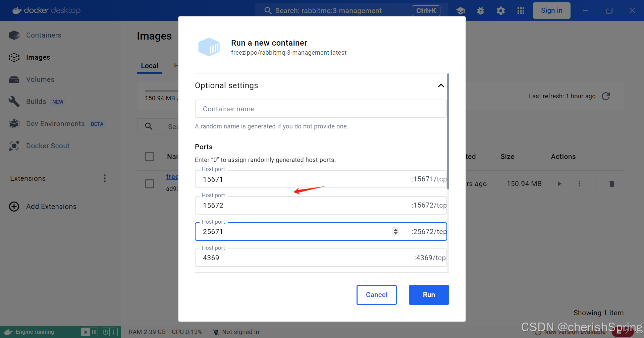Click the NEW badge next to Builds
This screenshot has height=338, width=644.
coord(58,102)
